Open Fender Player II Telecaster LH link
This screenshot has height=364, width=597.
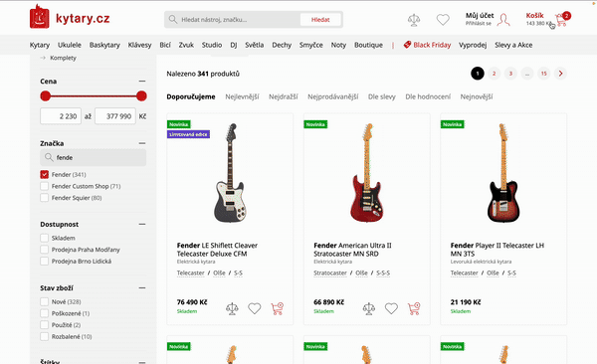497,250
